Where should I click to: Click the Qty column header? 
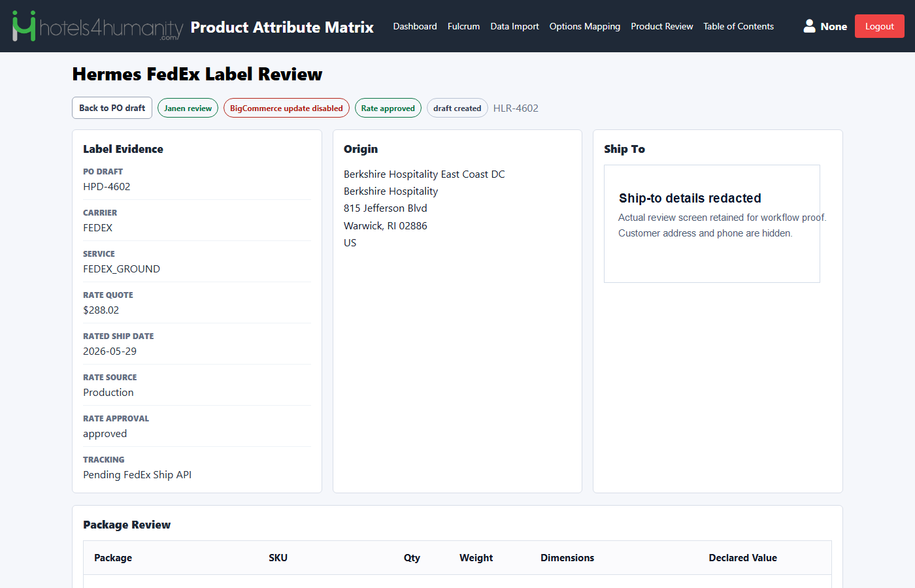(x=412, y=558)
